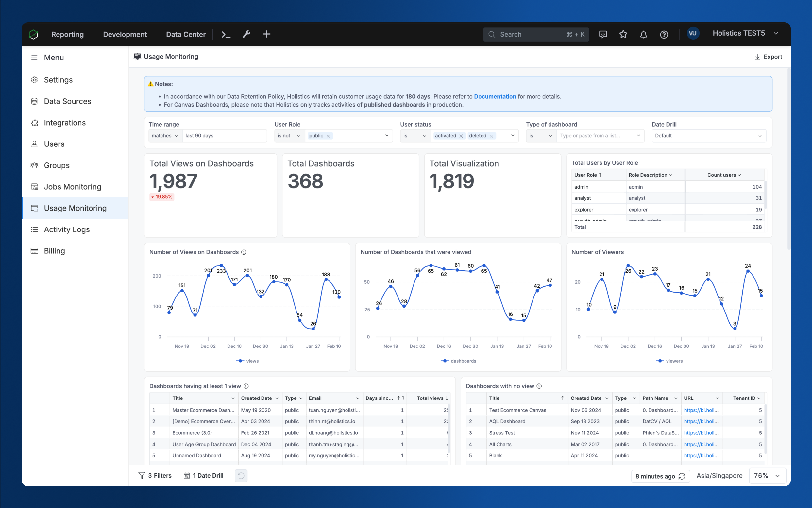
Task: Open the Time range matches operator dropdown
Action: [x=165, y=136]
